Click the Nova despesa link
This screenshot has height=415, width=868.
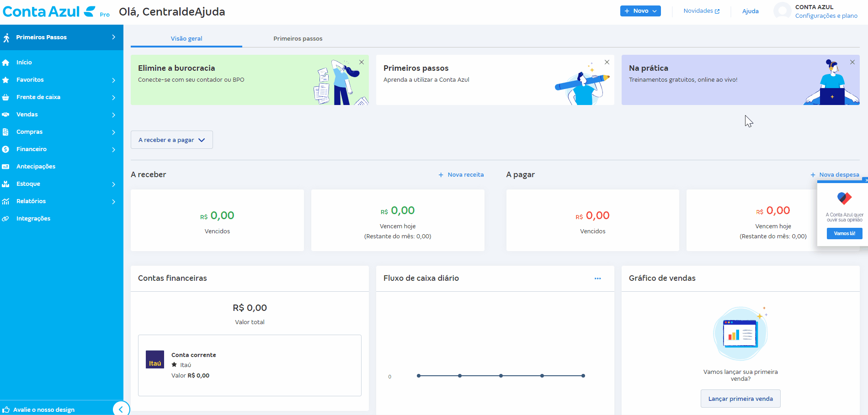point(839,175)
